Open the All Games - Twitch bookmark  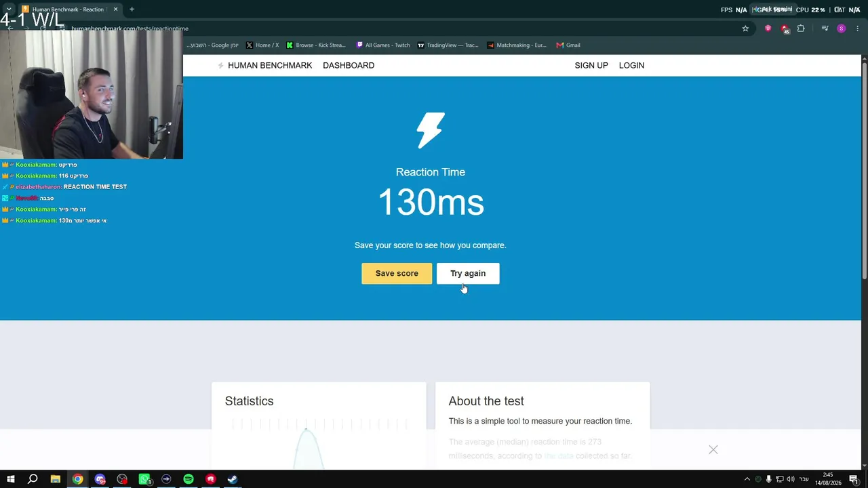point(383,45)
